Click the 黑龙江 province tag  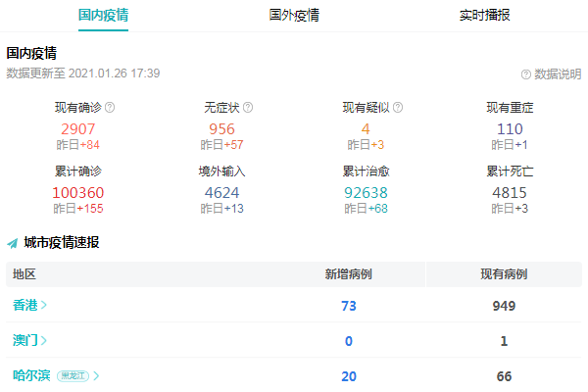coord(73,375)
